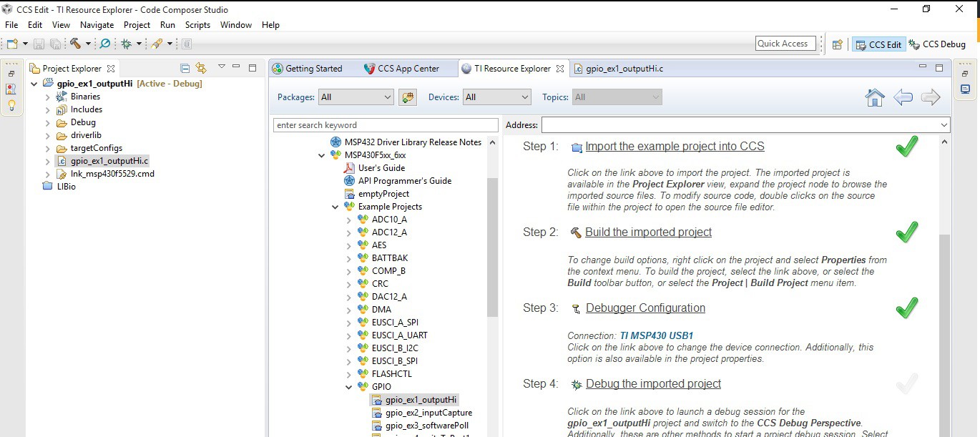This screenshot has height=437, width=980.
Task: Click Build the imported project link
Action: [x=648, y=232]
